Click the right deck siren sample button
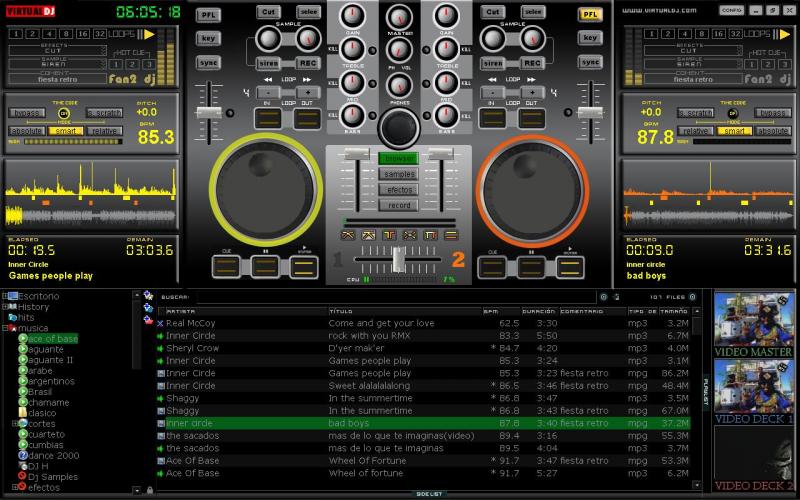The image size is (800, 500). click(x=493, y=63)
